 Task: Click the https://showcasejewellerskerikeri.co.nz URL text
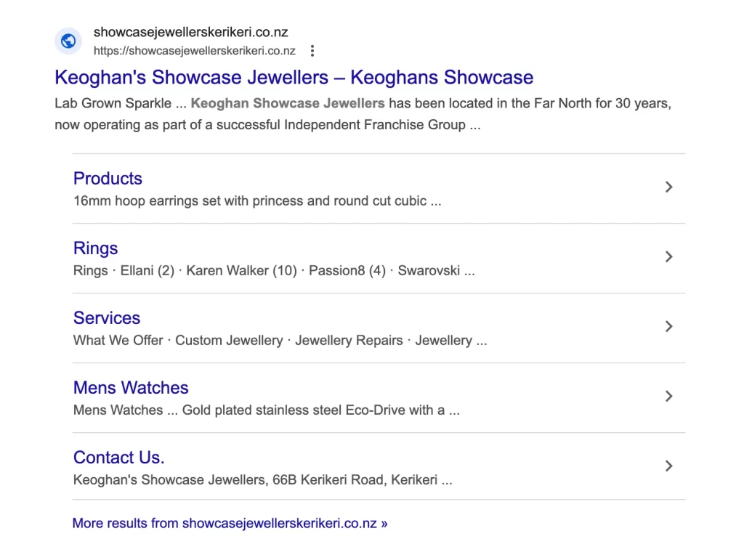195,51
